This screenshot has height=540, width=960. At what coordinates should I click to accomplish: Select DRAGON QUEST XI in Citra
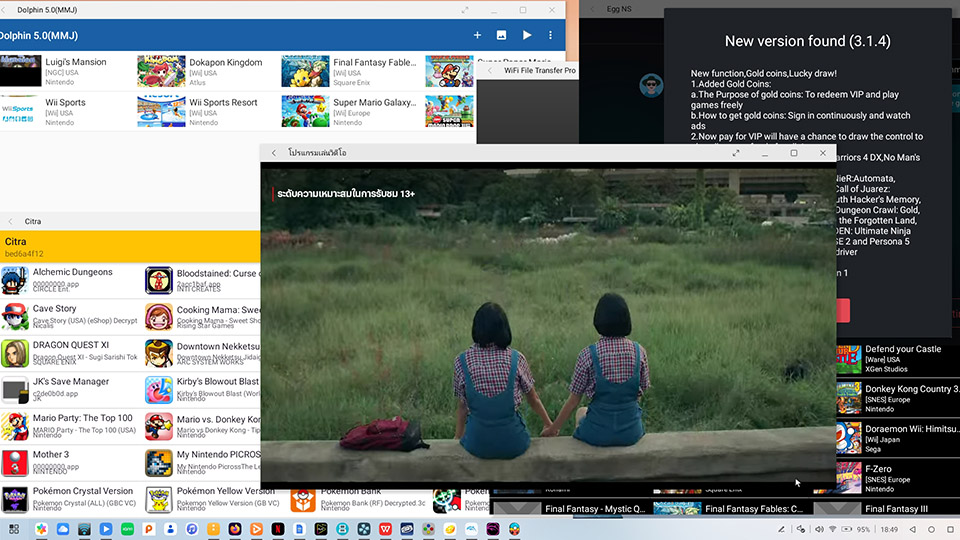coord(71,353)
